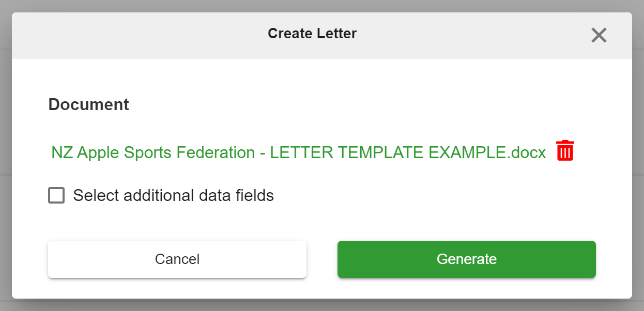Open NZ Apple Sports Federation template link
Image resolution: width=644 pixels, height=311 pixels.
point(299,153)
